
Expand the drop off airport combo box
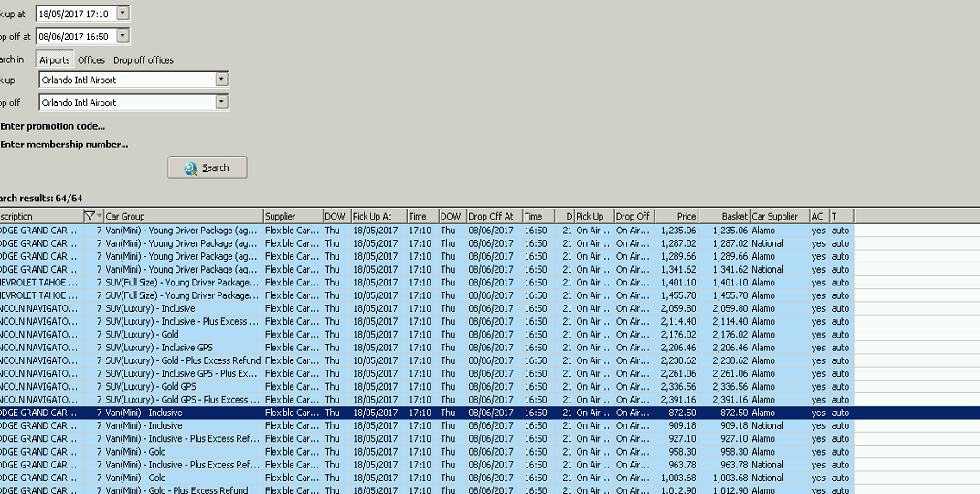(x=221, y=102)
